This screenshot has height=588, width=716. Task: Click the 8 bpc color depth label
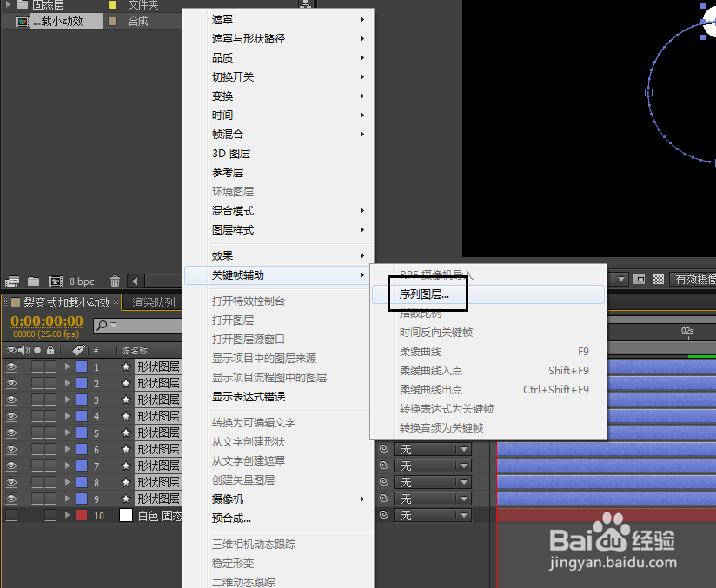coord(82,281)
